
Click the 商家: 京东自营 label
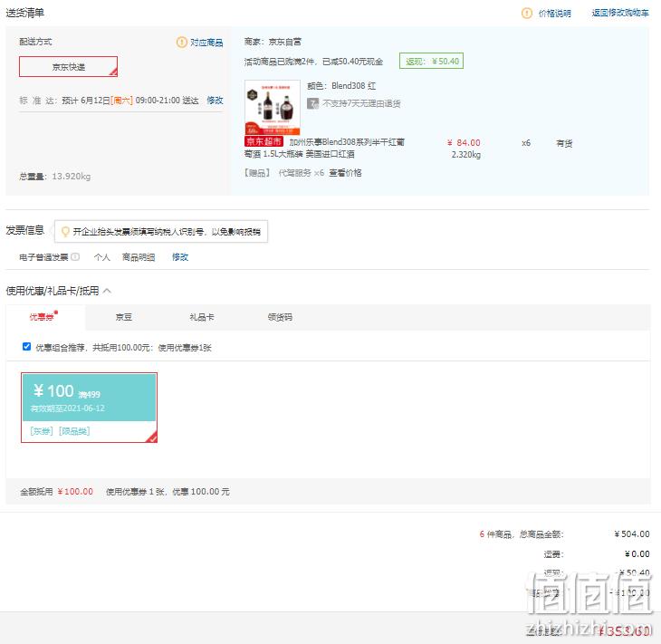coord(273,42)
